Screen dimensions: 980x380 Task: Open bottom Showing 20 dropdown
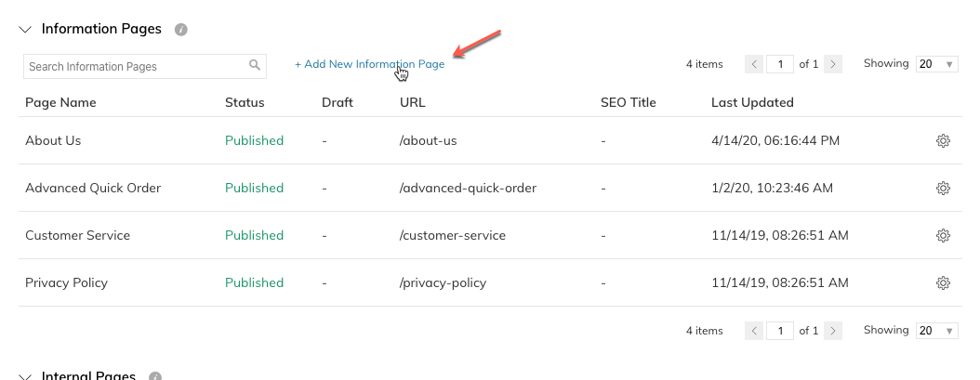coord(937,331)
